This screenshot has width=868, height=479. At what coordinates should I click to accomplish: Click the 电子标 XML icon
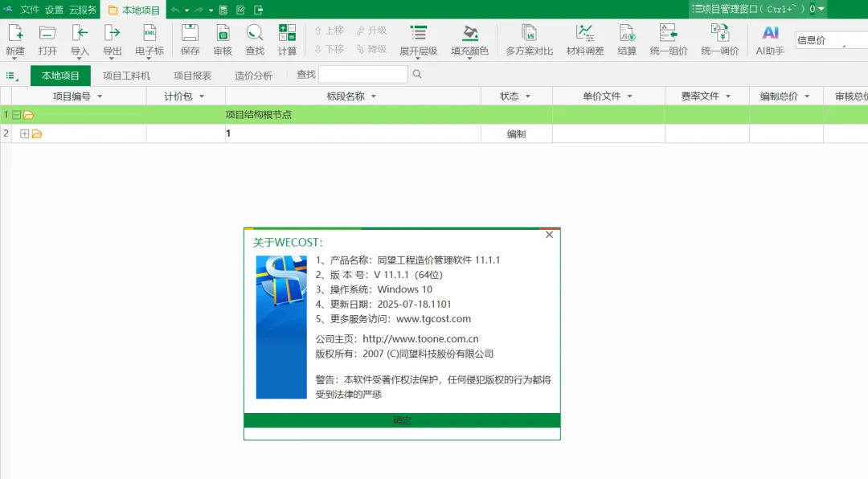(149, 34)
